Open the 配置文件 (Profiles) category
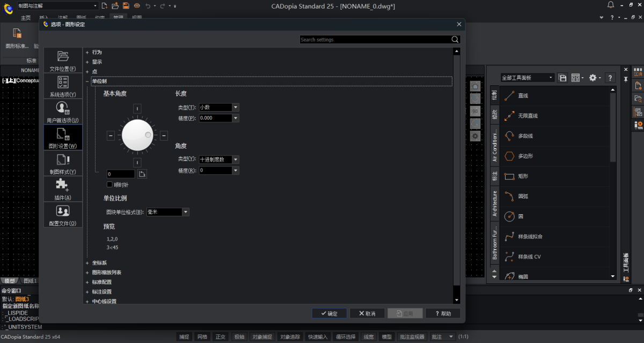 click(x=63, y=215)
